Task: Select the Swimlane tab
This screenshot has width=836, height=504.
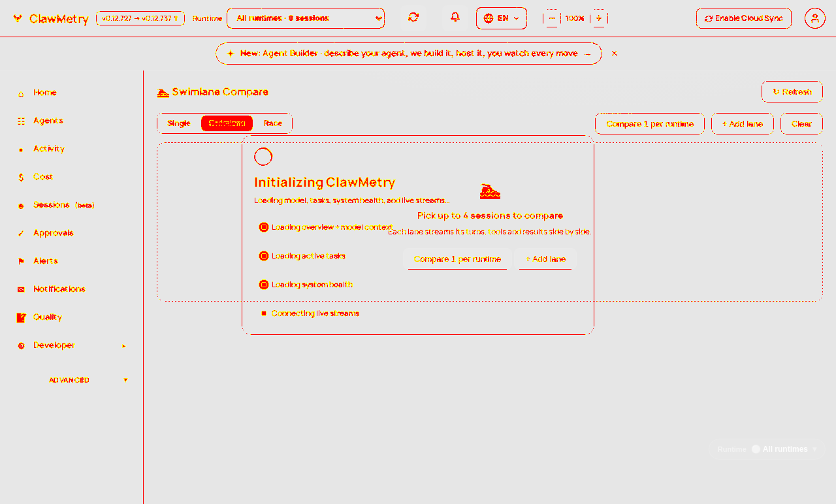Action: click(x=227, y=123)
